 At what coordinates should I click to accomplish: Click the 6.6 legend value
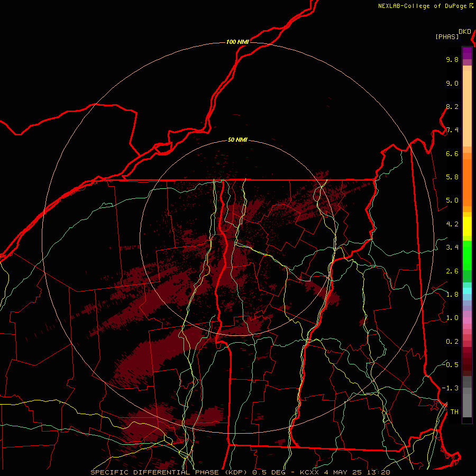click(x=452, y=153)
